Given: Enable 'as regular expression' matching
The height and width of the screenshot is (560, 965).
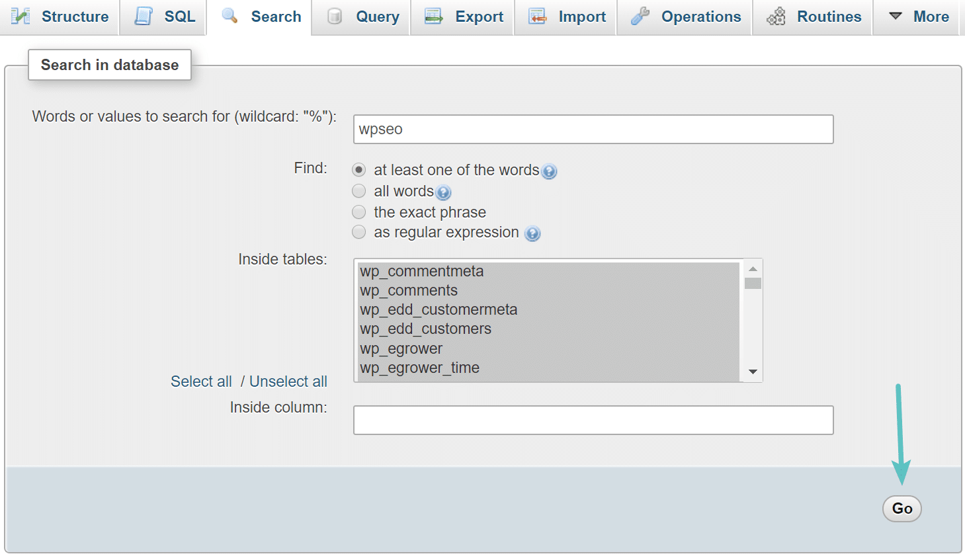Looking at the screenshot, I should (358, 232).
